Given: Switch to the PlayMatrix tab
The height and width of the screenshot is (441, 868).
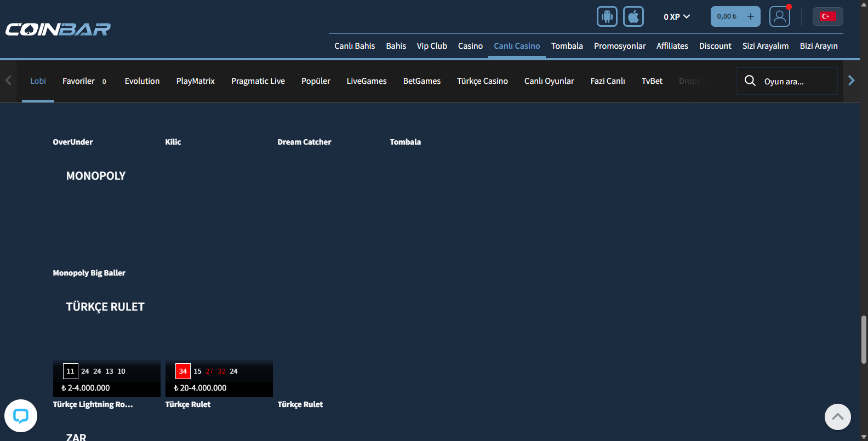Looking at the screenshot, I should [196, 81].
